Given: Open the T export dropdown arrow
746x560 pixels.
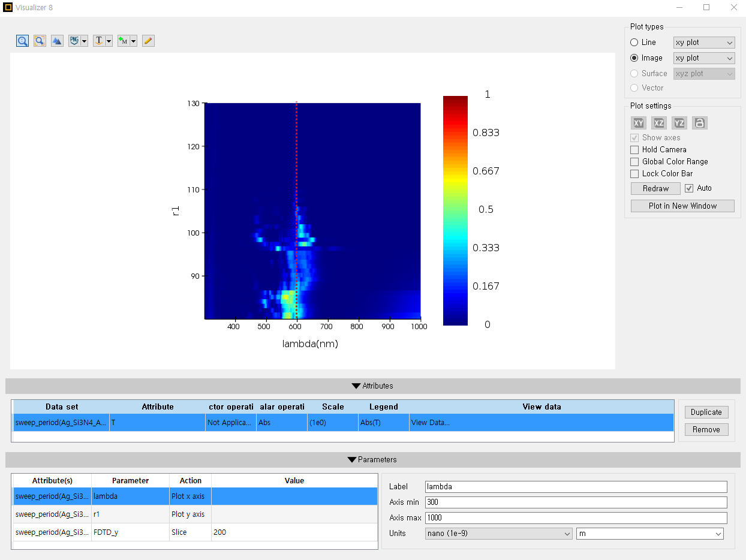Looking at the screenshot, I should (x=109, y=41).
